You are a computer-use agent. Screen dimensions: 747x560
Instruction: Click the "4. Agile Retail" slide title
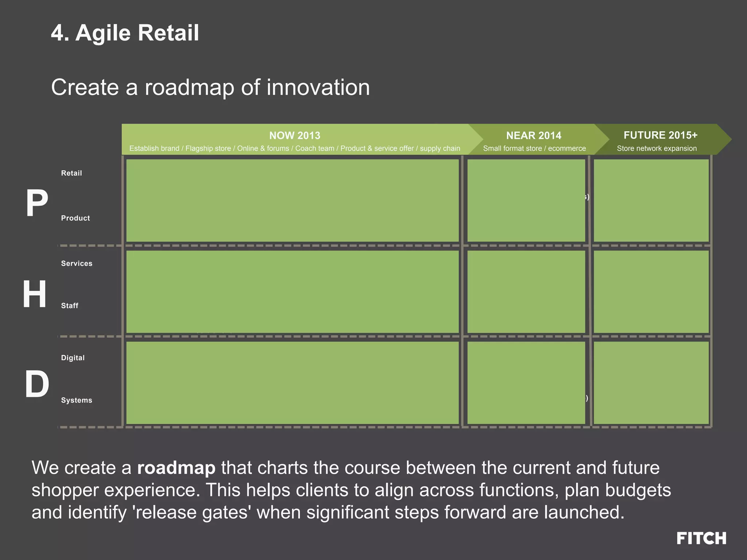point(125,33)
